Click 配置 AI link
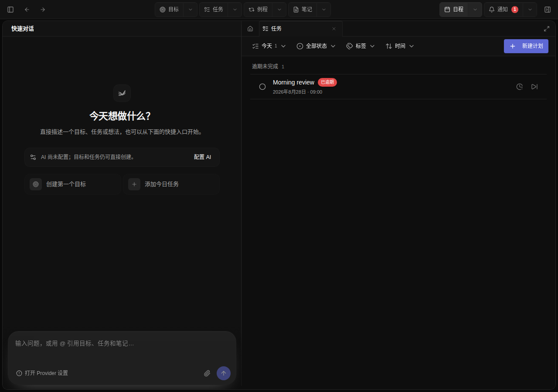 click(202, 157)
